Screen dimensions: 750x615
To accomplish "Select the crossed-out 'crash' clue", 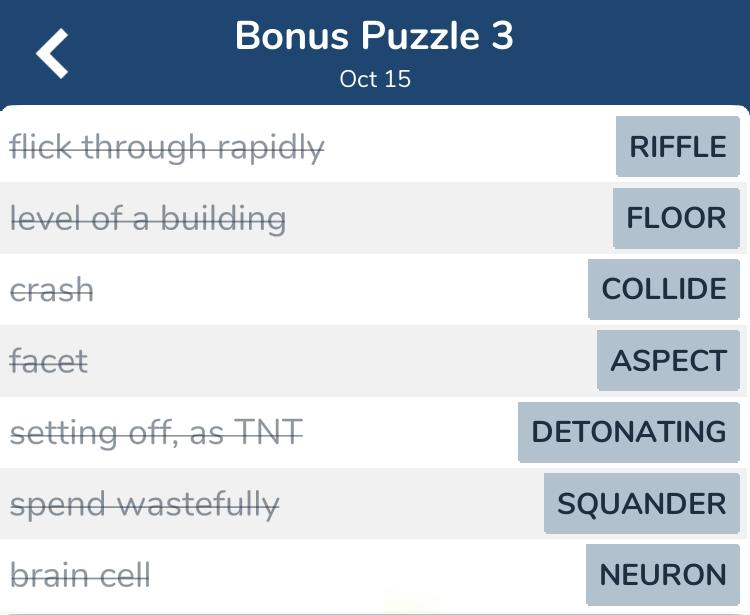I will 52,290.
